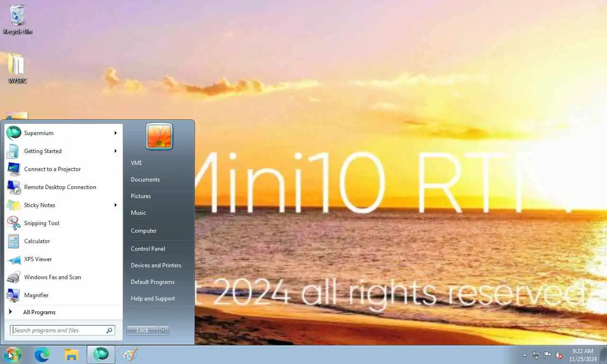Open the Calculator icon

pos(13,241)
